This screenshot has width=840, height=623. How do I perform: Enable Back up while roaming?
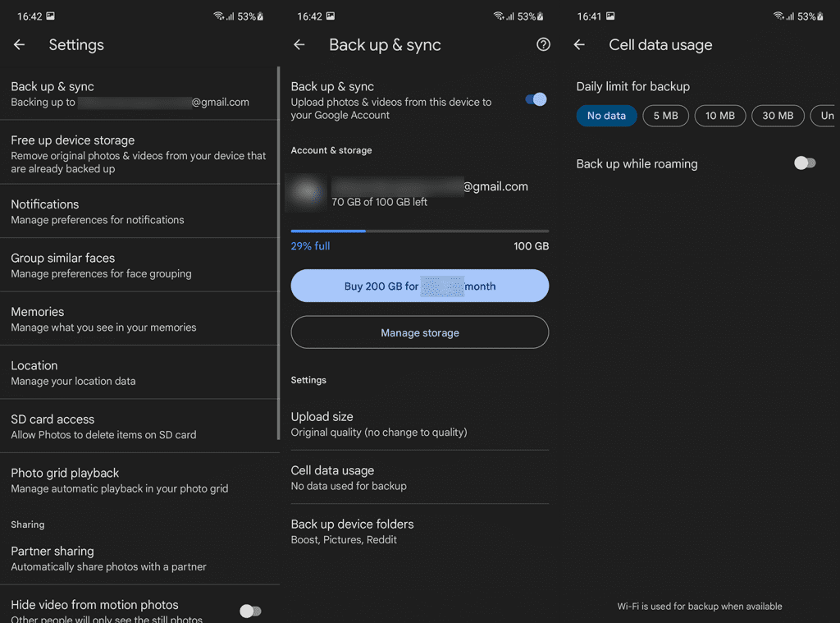click(804, 163)
